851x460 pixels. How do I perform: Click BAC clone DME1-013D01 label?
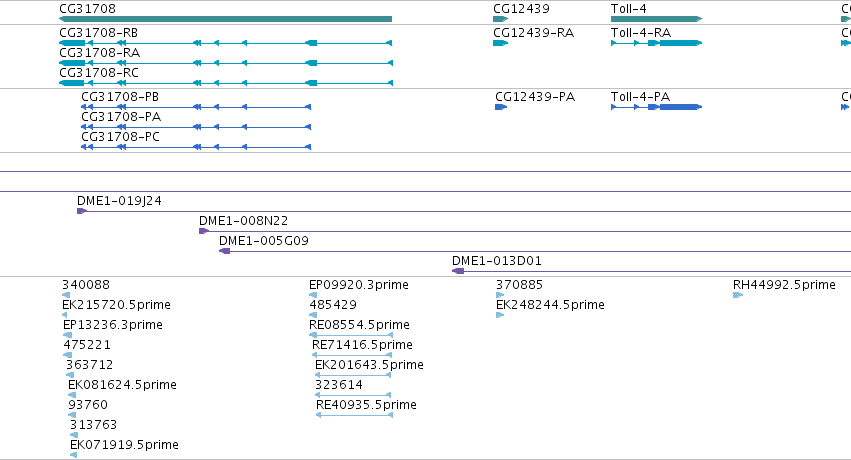497,261
